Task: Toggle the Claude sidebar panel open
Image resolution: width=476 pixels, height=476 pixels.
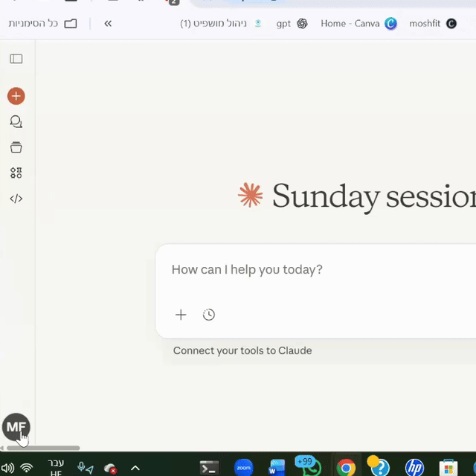Action: coord(16,59)
